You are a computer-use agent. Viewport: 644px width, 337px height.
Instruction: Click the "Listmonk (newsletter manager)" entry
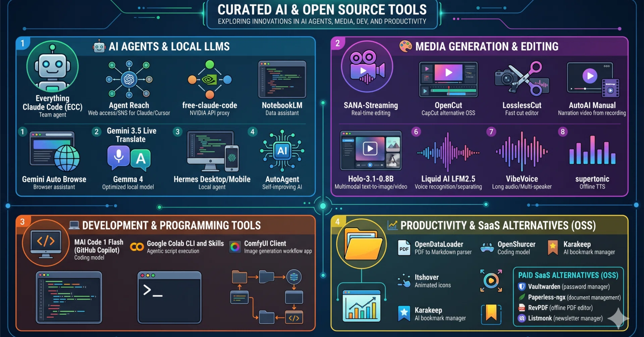pyautogui.click(x=566, y=318)
